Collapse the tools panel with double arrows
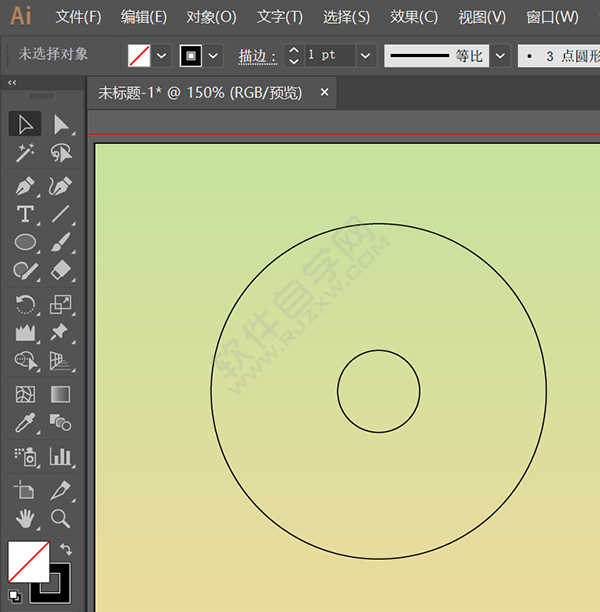Image resolution: width=600 pixels, height=612 pixels. pyautogui.click(x=12, y=83)
